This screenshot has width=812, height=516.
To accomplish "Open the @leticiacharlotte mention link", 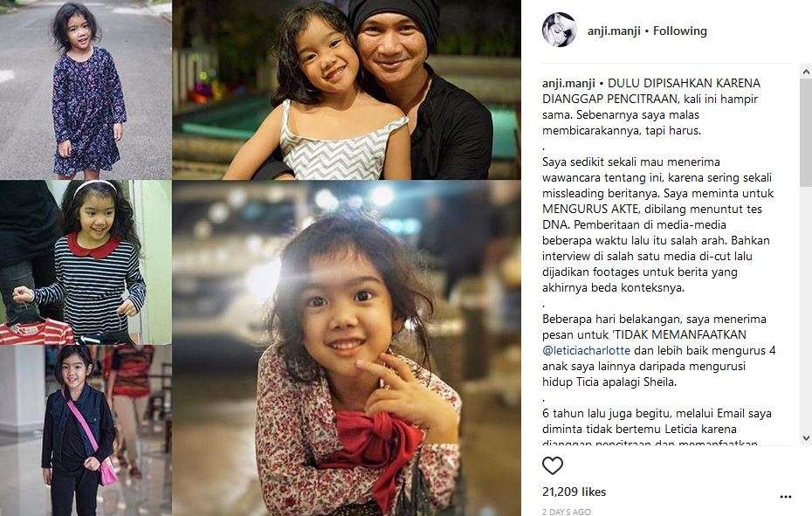I will click(586, 351).
